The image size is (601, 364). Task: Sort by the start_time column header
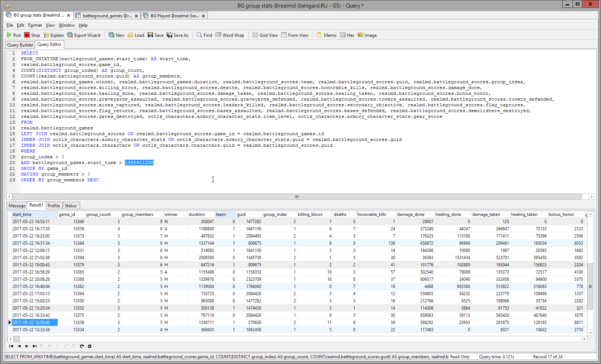point(35,214)
